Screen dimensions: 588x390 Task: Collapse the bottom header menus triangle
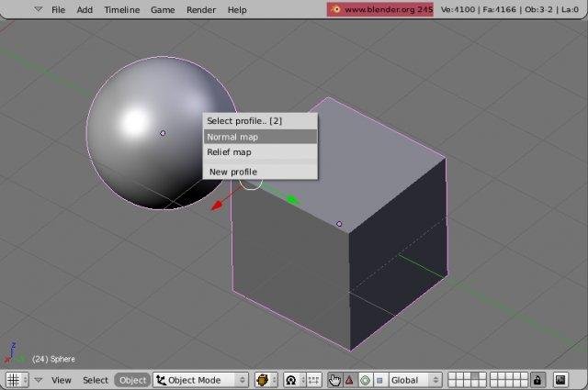click(x=39, y=380)
